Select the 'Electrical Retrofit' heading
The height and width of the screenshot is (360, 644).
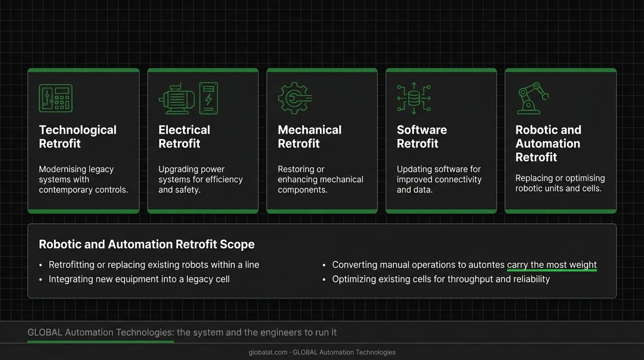[x=184, y=137]
